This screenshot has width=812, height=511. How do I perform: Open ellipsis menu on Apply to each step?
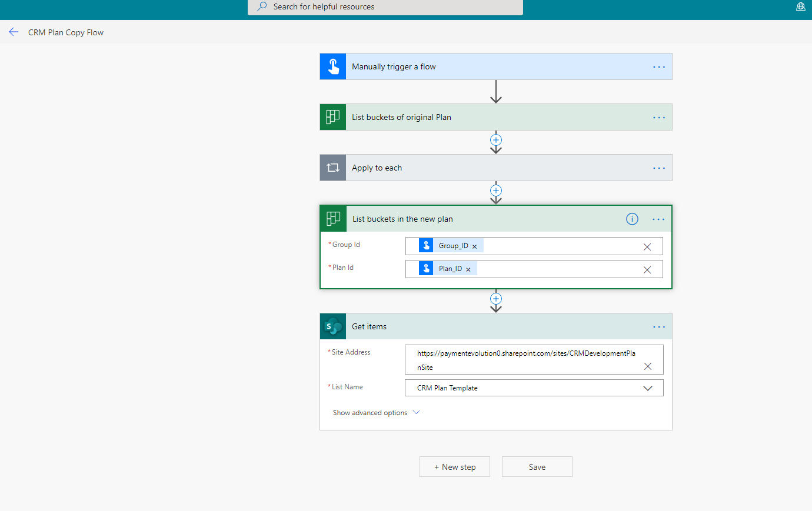pos(658,168)
